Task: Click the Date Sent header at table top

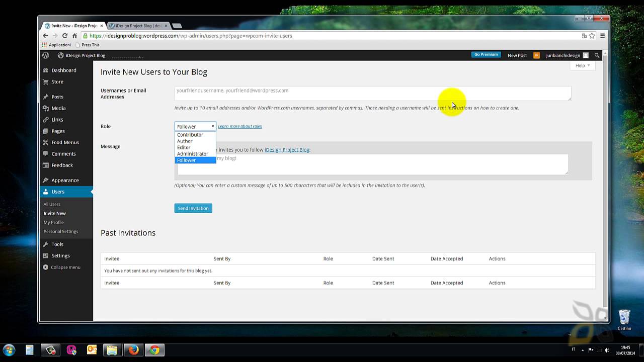Action: 383,258
